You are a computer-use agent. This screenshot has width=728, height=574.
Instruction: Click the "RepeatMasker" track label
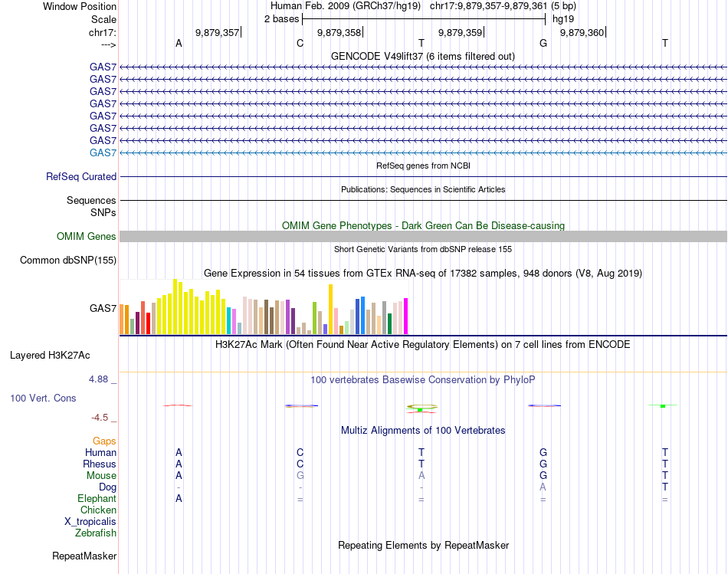[x=84, y=556]
